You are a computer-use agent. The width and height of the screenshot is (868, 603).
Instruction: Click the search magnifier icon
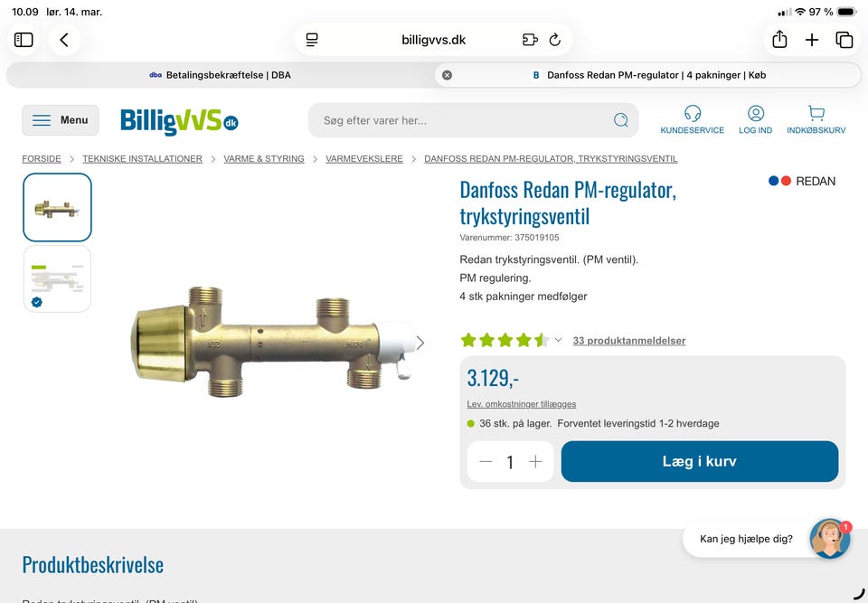(x=621, y=119)
